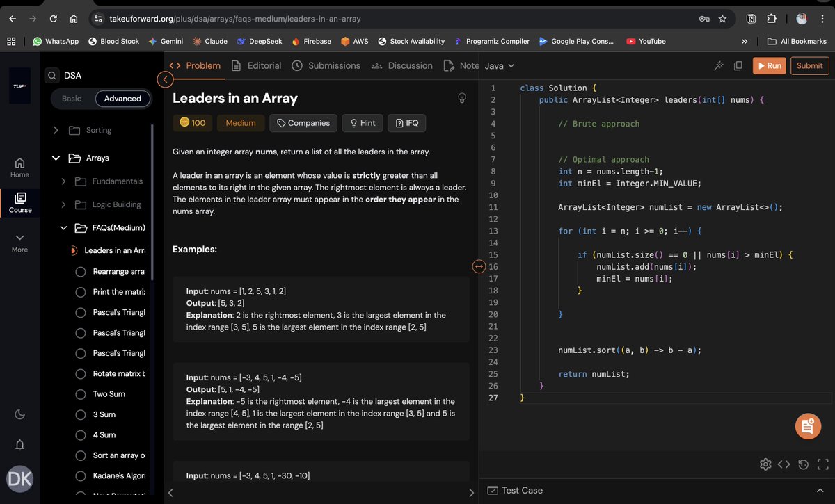The width and height of the screenshot is (835, 504).
Task: Show the Companies tags
Action: [303, 123]
